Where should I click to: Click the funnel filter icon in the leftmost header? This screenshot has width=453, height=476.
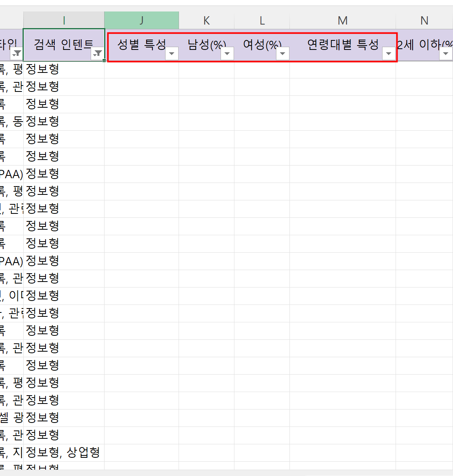coord(17,53)
